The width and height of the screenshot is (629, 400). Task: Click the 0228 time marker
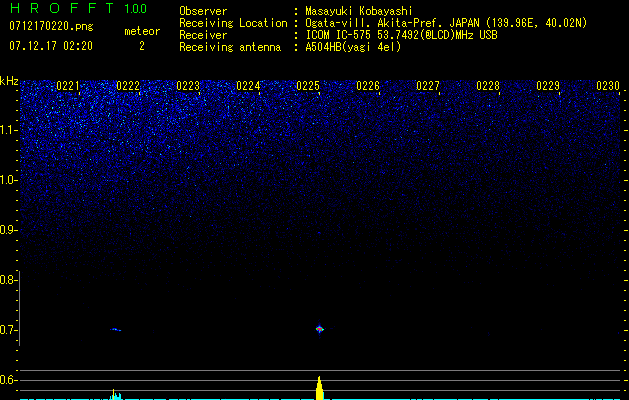(x=488, y=86)
